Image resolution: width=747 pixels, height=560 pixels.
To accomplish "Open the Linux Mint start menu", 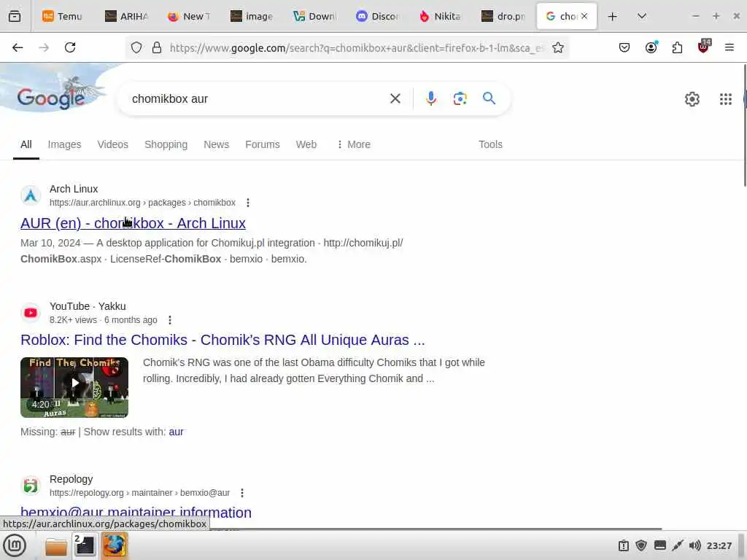I will 15,545.
